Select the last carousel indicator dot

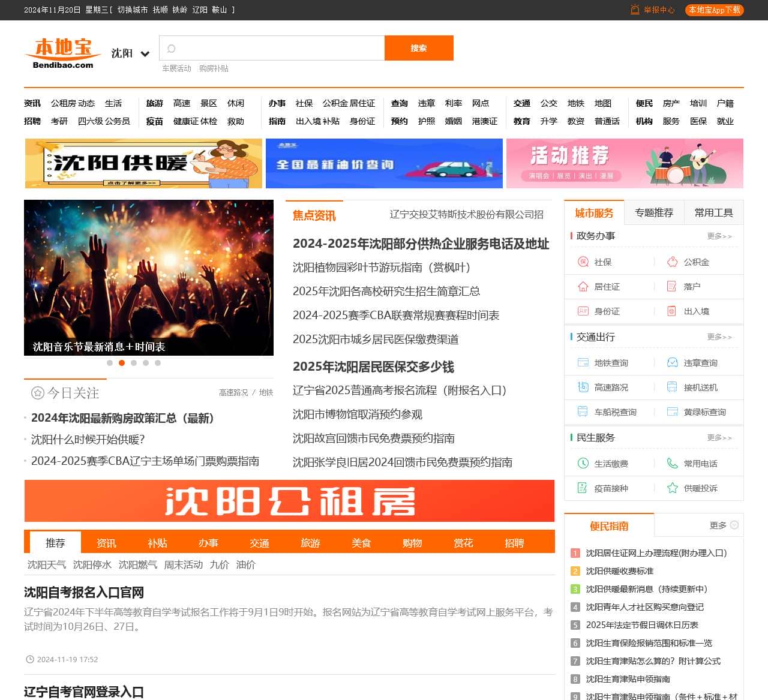(x=158, y=363)
